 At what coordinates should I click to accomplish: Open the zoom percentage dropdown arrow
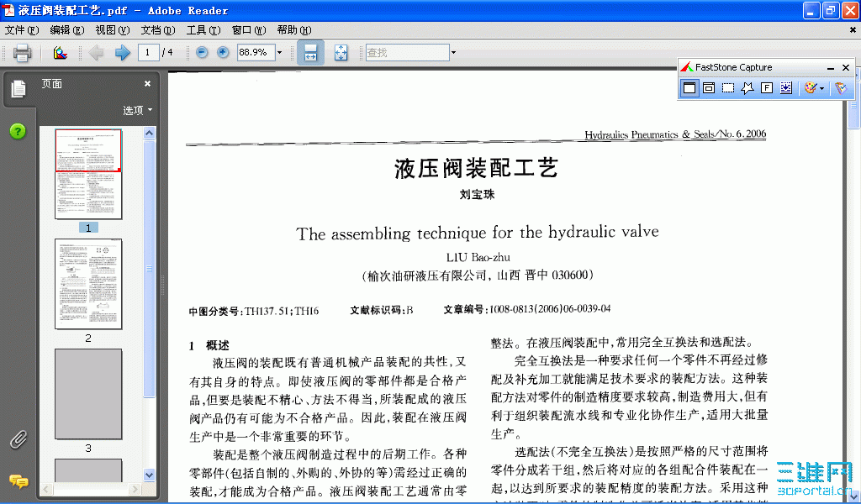click(x=279, y=53)
